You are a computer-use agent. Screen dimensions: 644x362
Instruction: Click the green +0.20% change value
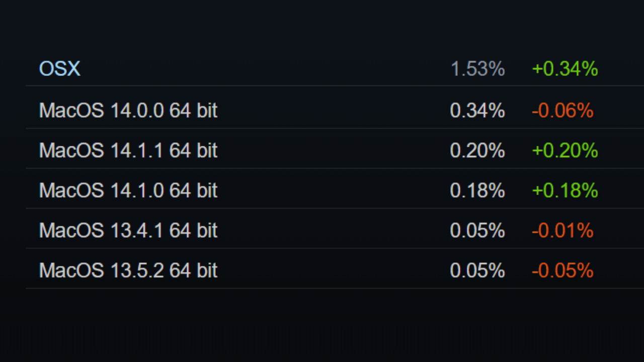(x=565, y=150)
